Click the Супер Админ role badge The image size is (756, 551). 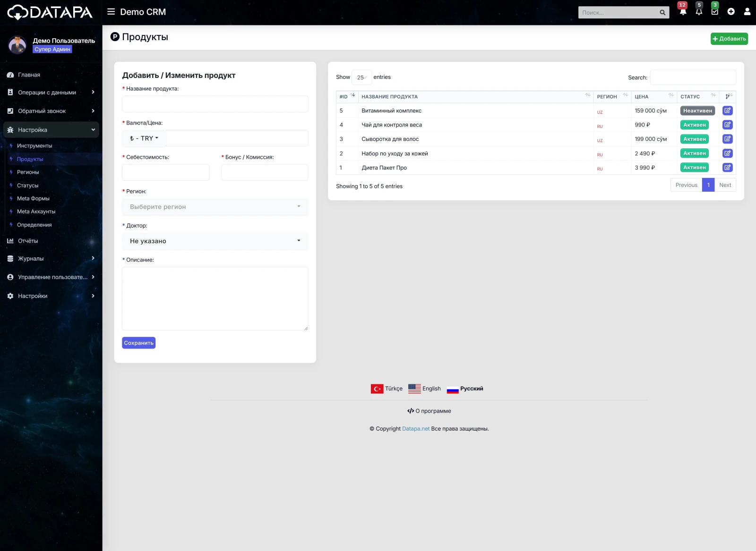click(x=52, y=49)
